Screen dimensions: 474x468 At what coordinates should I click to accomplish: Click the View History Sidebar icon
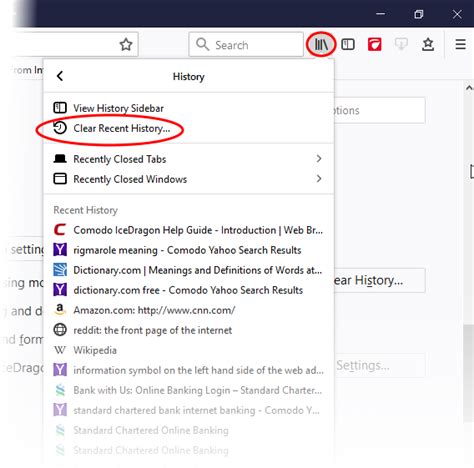pyautogui.click(x=60, y=108)
